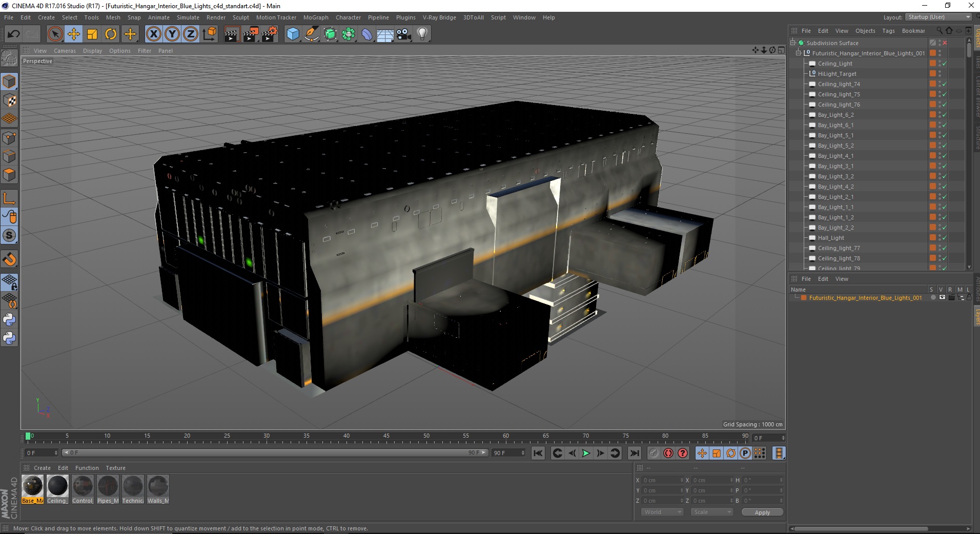Image resolution: width=980 pixels, height=534 pixels.
Task: Open the Cameras viewport menu
Action: point(65,51)
